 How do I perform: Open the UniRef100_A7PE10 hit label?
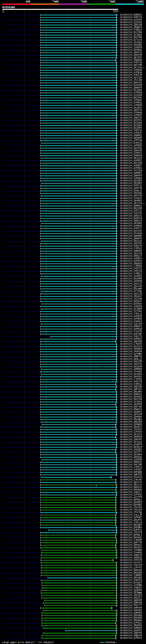(x=131, y=623)
